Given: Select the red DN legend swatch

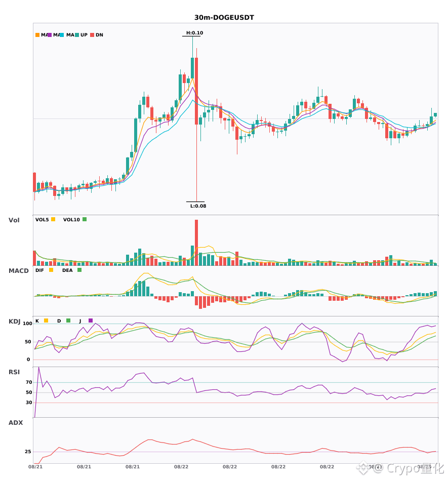Looking at the screenshot, I should point(92,35).
